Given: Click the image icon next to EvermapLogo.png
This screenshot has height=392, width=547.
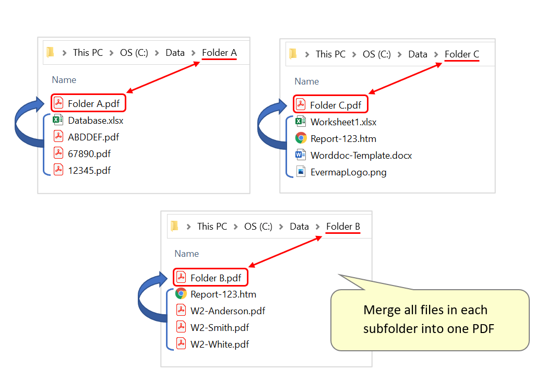Looking at the screenshot, I should [x=301, y=172].
